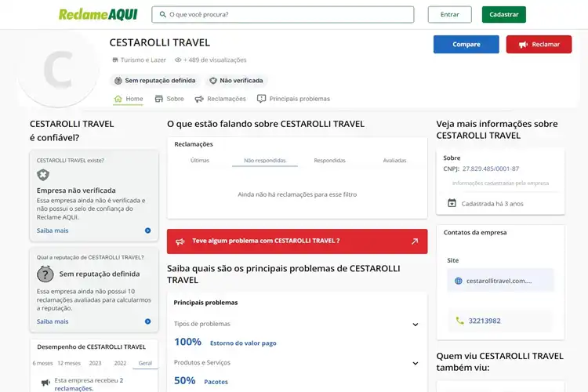Image resolution: width=588 pixels, height=392 pixels.
Task: Click the green Cadastrar button
Action: click(x=503, y=14)
